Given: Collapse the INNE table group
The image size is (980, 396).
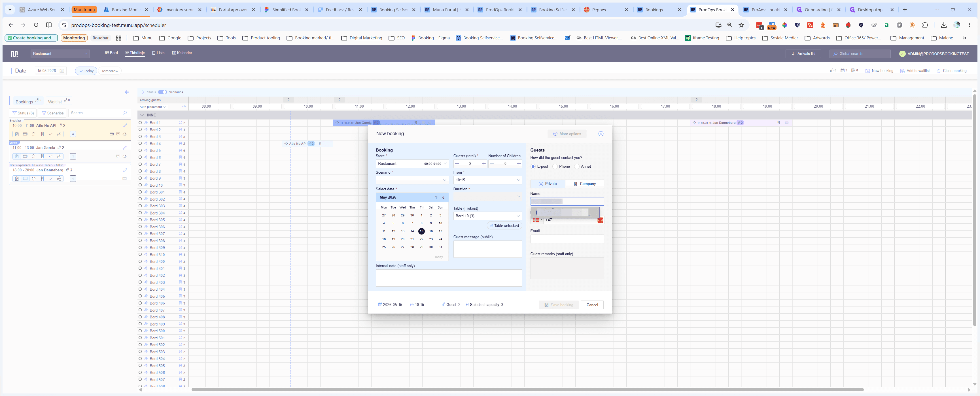Looking at the screenshot, I should click(x=142, y=115).
